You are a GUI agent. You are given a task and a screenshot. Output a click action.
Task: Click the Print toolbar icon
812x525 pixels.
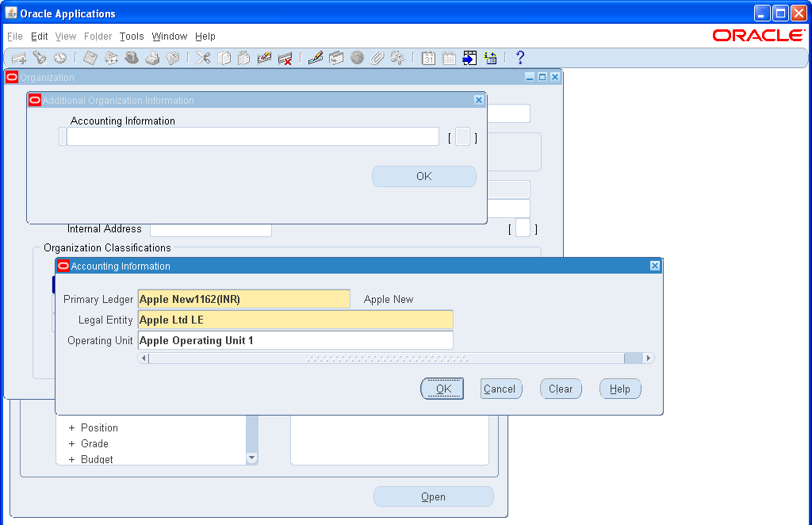coord(152,57)
